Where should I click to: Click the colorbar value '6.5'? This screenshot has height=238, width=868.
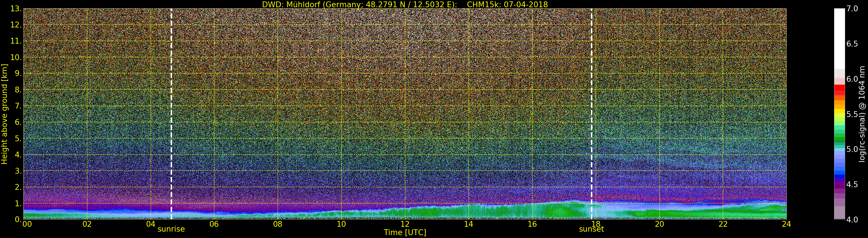tap(852, 44)
